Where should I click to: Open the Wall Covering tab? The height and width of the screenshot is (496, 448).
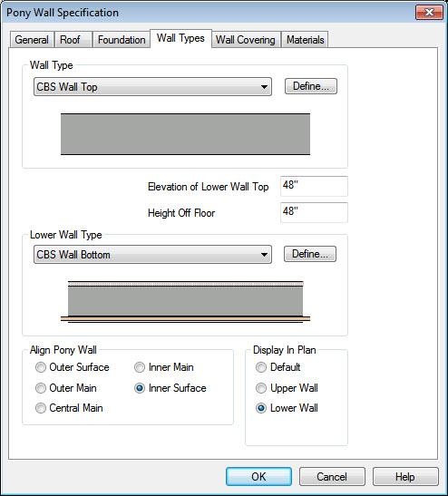[246, 40]
